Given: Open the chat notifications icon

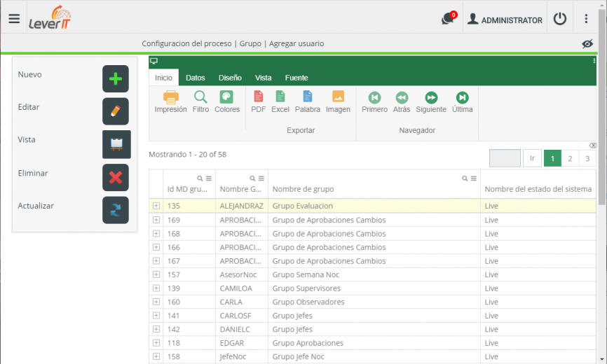Looking at the screenshot, I should pos(449,18).
